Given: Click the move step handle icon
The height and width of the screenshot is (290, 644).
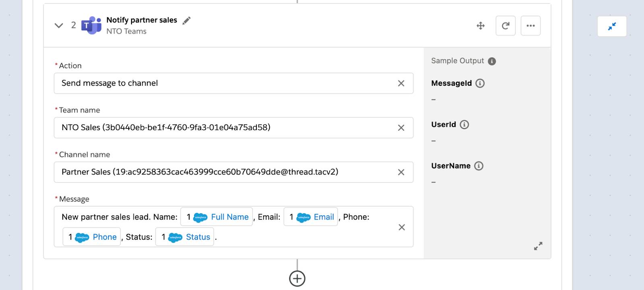Looking at the screenshot, I should click(x=481, y=26).
